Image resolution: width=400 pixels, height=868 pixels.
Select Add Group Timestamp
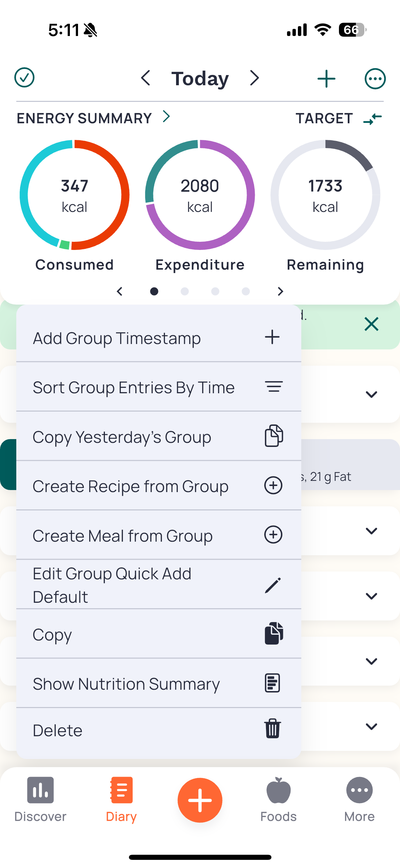[x=159, y=338]
